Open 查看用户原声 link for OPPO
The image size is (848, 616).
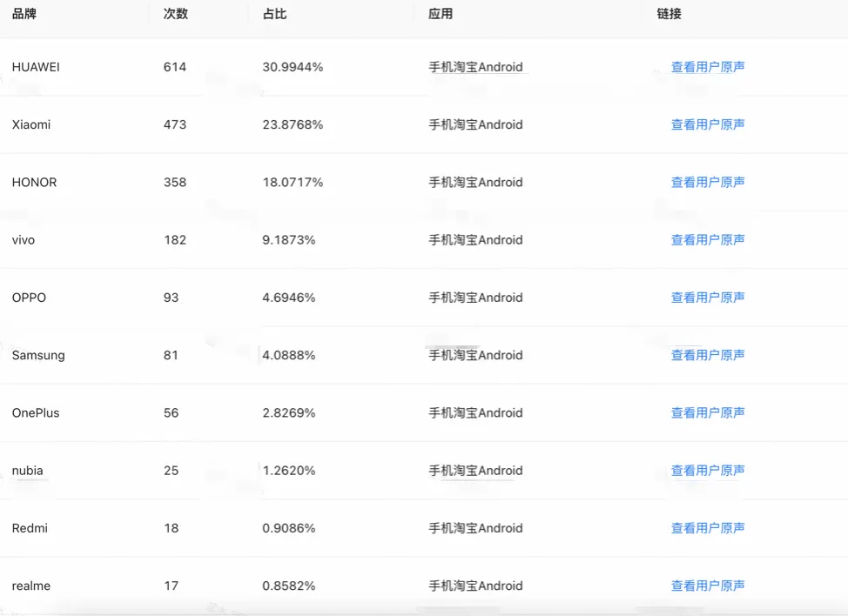708,298
